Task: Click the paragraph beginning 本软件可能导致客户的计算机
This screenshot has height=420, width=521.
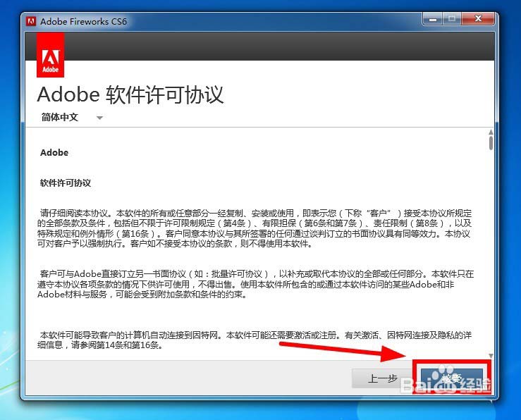Action: point(255,340)
